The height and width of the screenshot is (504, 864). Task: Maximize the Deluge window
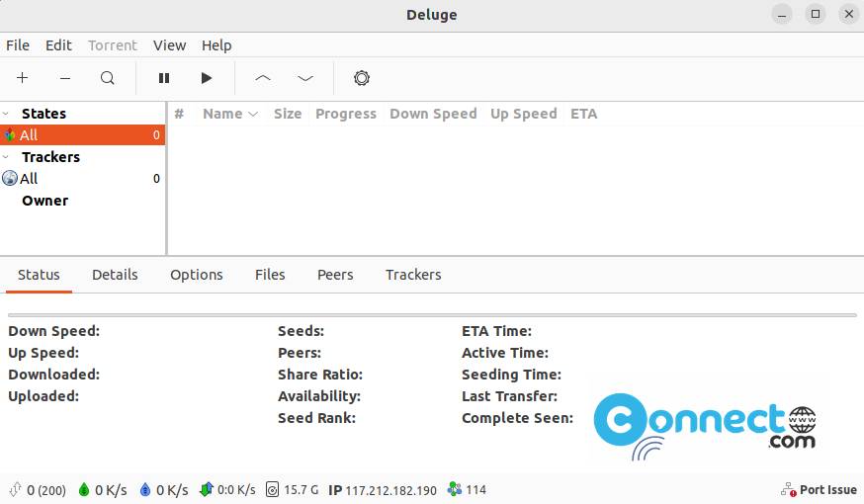point(816,14)
